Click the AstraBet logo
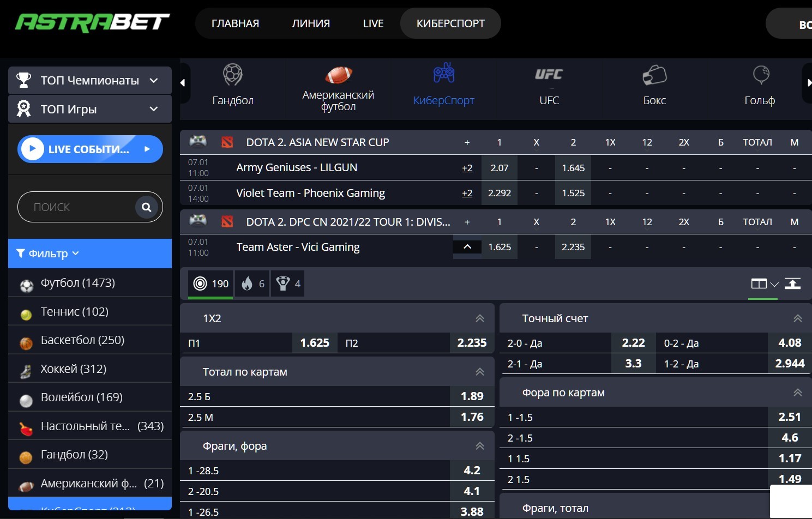The image size is (812, 519). (92, 22)
